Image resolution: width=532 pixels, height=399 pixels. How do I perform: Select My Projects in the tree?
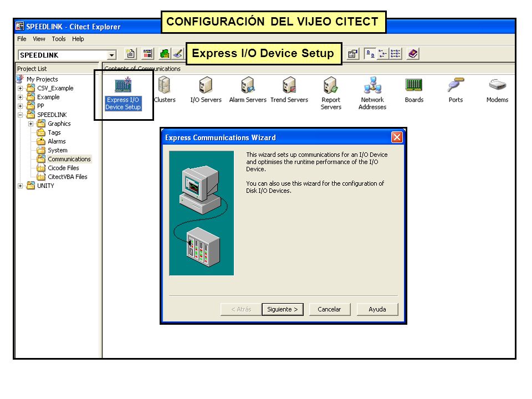tap(42, 79)
